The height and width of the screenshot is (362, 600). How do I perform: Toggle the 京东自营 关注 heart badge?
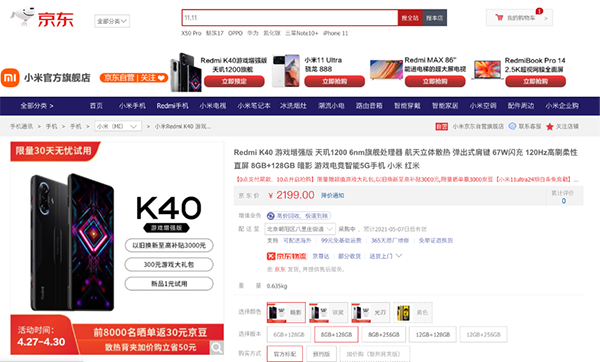tap(134, 78)
